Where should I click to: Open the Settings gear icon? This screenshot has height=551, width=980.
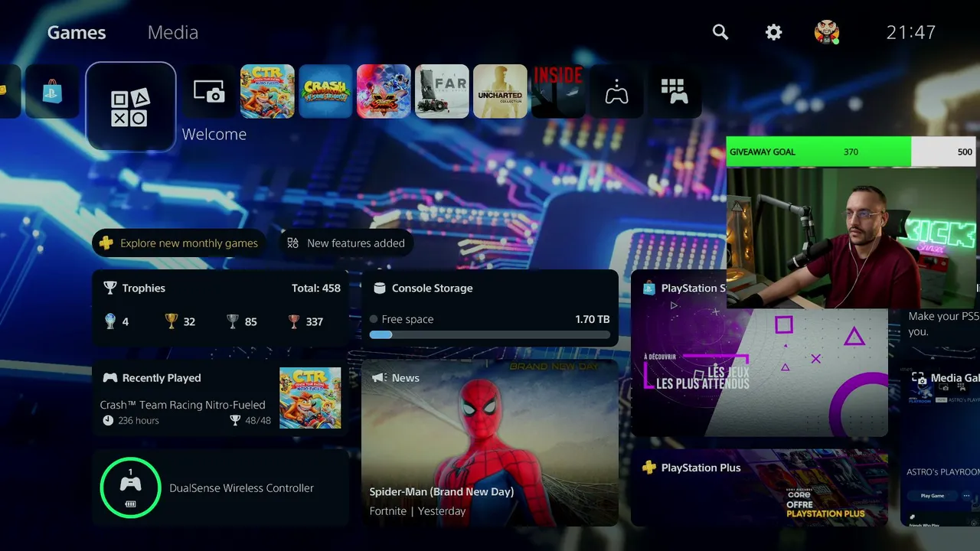774,32
